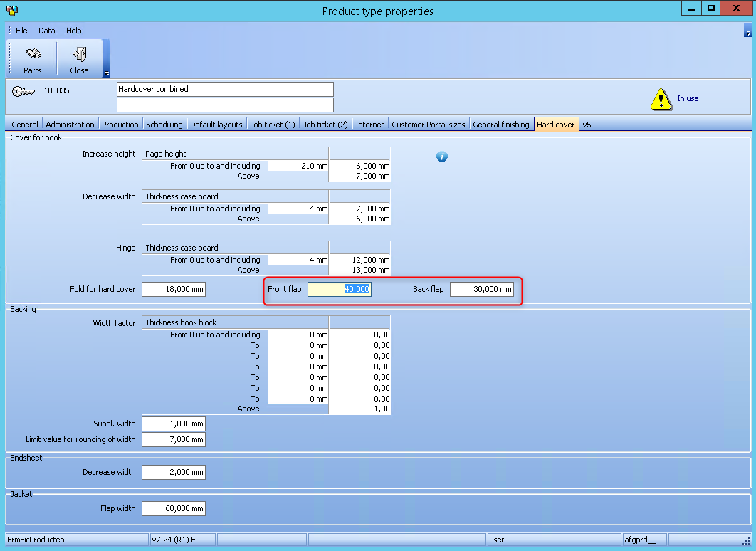
Task: Click the yellow warning In use icon
Action: pos(661,99)
